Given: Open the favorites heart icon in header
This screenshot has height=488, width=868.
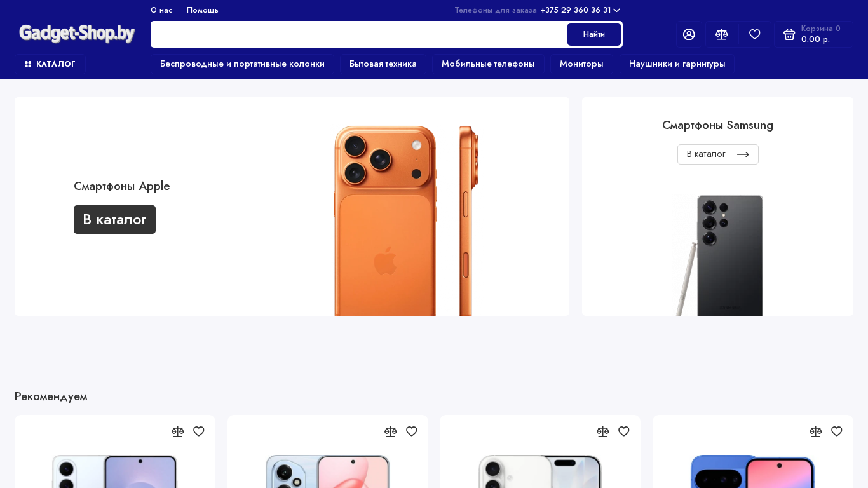Looking at the screenshot, I should tap(755, 34).
